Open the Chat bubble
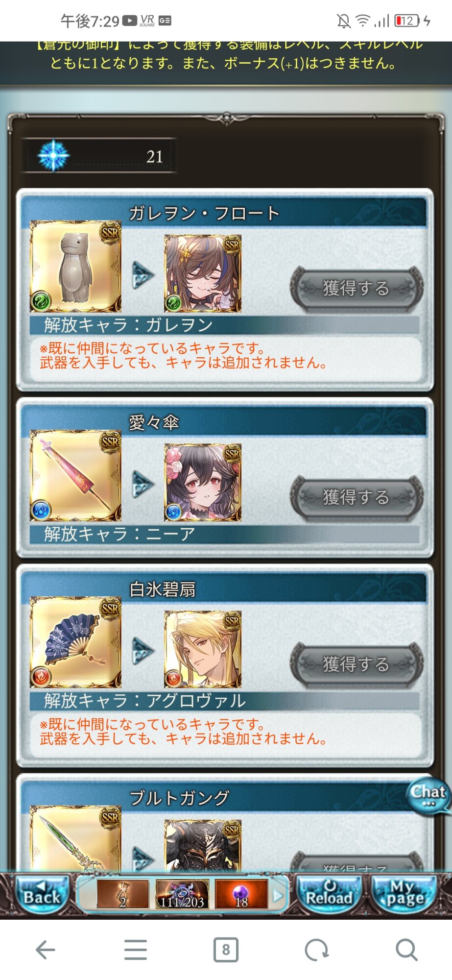 pos(428,795)
